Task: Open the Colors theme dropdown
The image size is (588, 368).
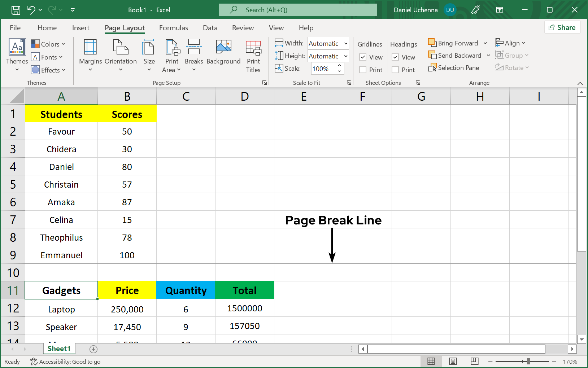Action: click(x=48, y=44)
